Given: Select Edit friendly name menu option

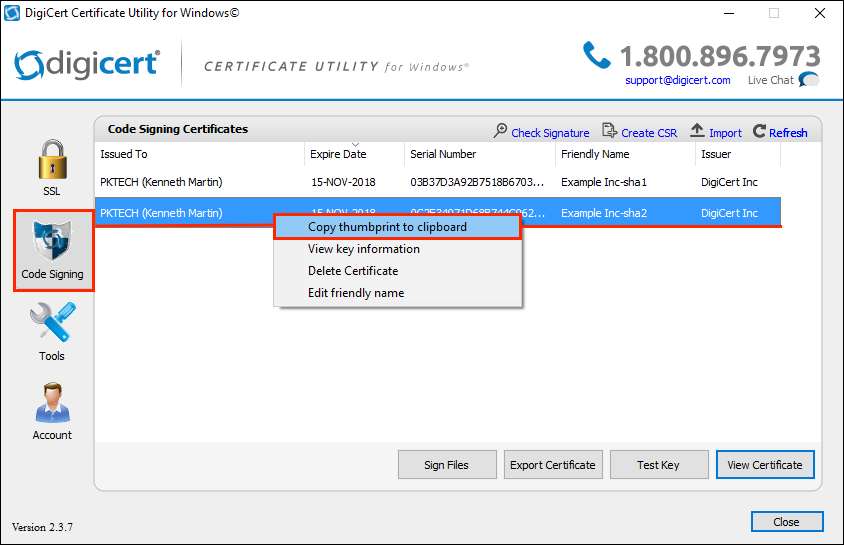Looking at the screenshot, I should click(356, 293).
